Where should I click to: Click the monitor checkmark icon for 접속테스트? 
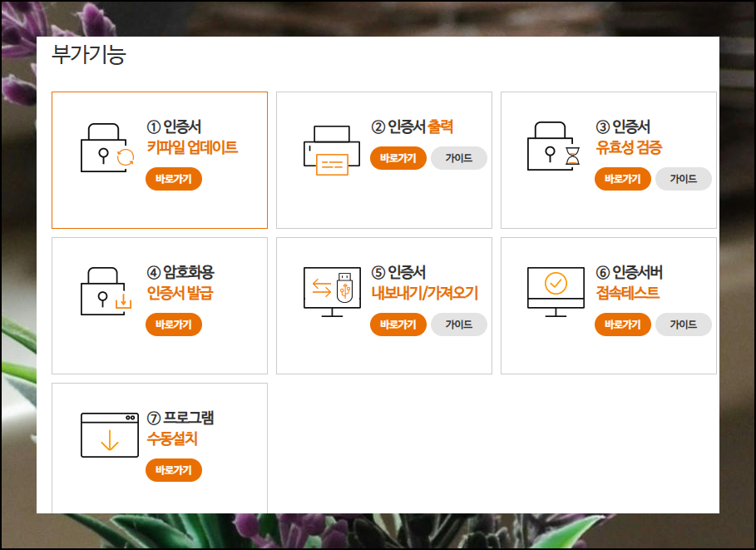point(556,292)
